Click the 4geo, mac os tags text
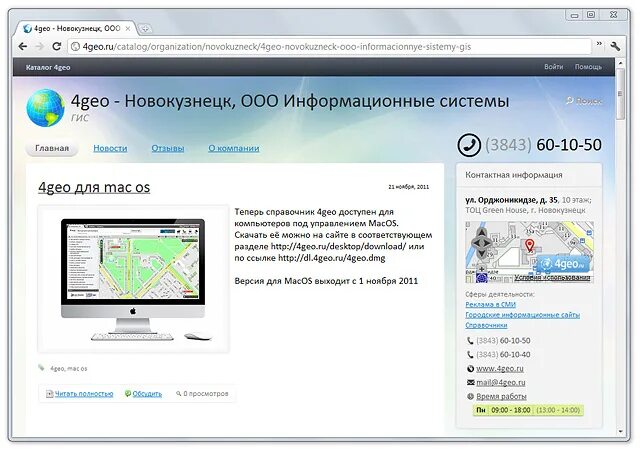 click(69, 368)
